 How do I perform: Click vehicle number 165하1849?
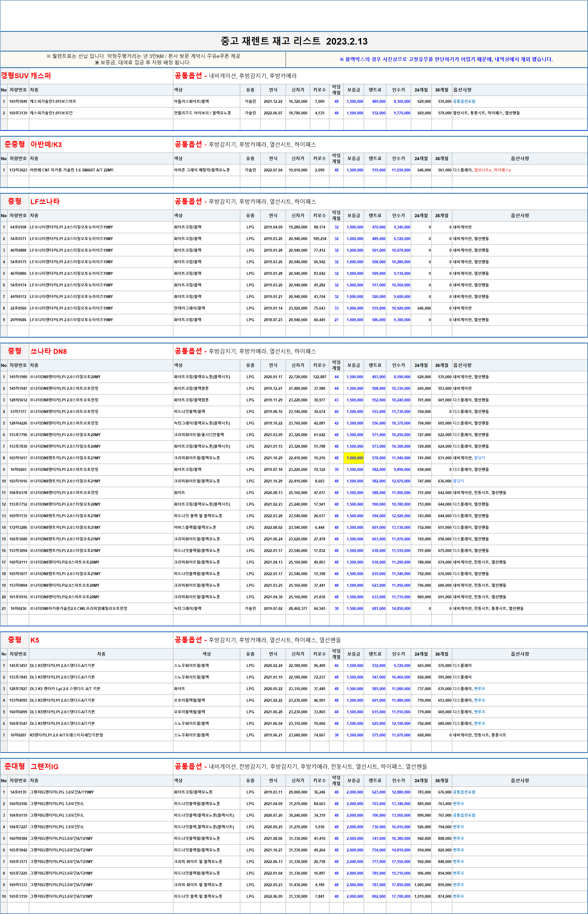pyautogui.click(x=18, y=101)
